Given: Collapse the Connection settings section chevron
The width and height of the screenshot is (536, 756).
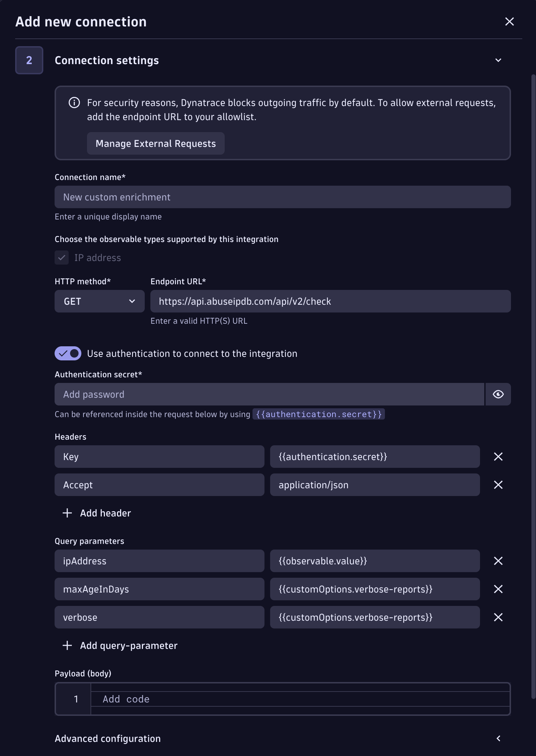Looking at the screenshot, I should (498, 60).
